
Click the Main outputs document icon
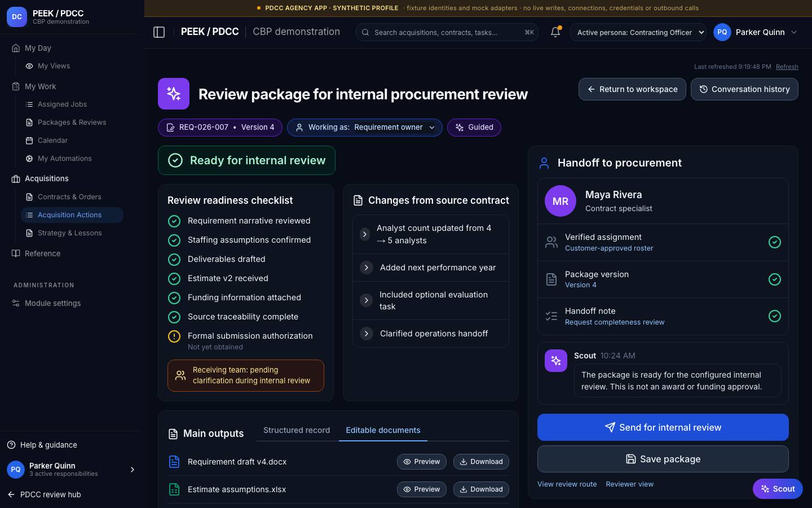pos(173,434)
